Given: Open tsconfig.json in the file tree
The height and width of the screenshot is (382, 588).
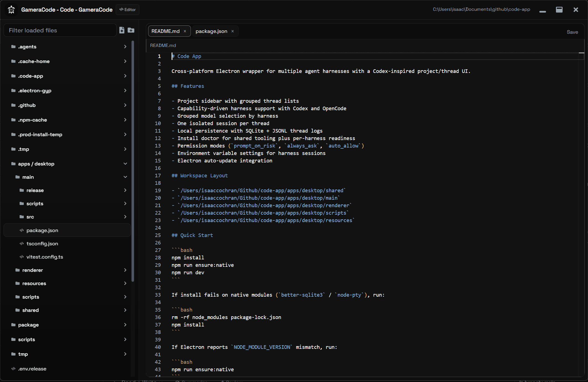Looking at the screenshot, I should click(67, 243).
